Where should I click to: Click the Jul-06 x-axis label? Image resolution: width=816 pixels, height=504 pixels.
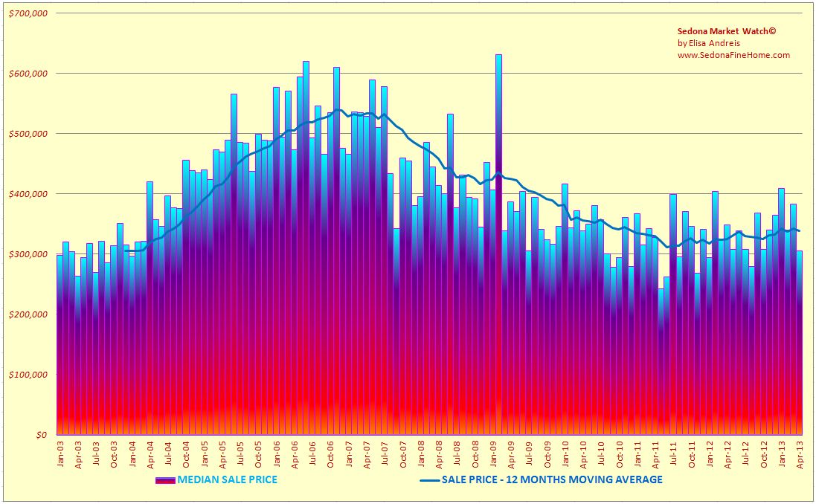pos(312,453)
